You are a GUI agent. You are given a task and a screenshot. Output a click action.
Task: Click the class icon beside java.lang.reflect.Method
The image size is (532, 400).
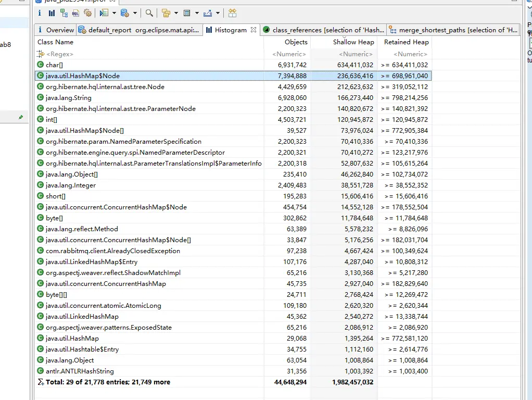[x=41, y=229]
